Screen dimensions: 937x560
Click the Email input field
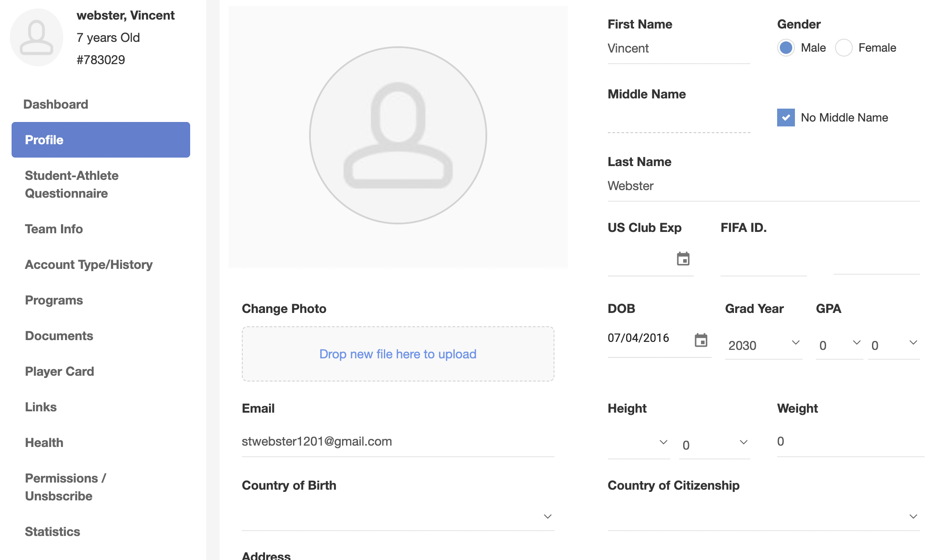(x=398, y=441)
